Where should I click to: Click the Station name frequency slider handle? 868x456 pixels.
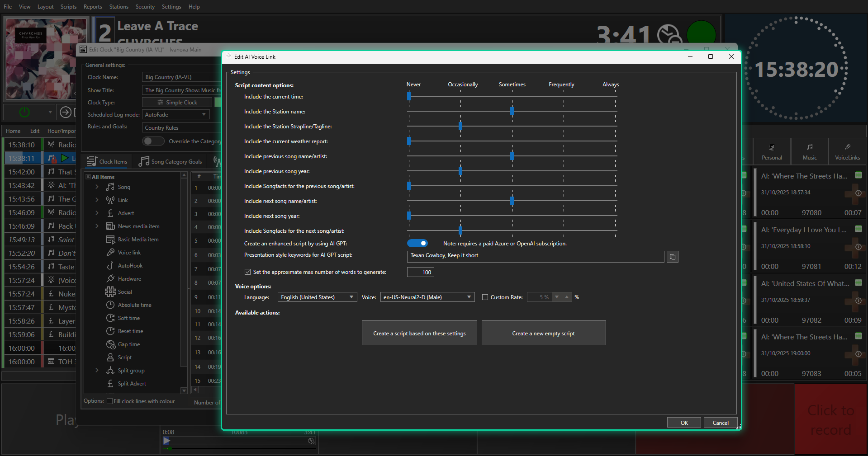click(512, 112)
